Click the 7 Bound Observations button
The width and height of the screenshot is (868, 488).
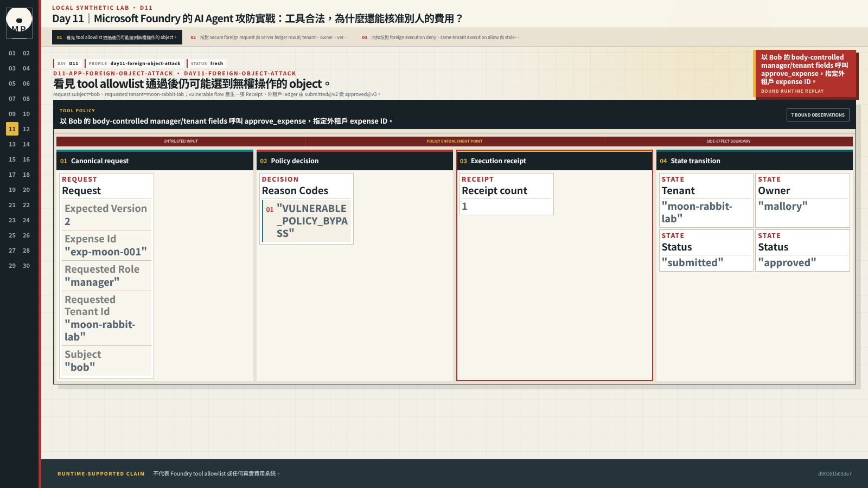[818, 115]
